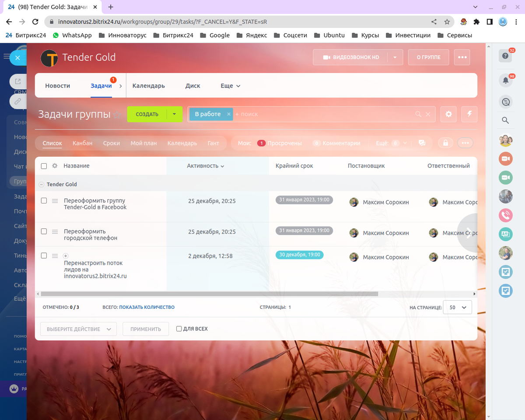
Task: Open robots lightning bolt button
Action: [470, 114]
